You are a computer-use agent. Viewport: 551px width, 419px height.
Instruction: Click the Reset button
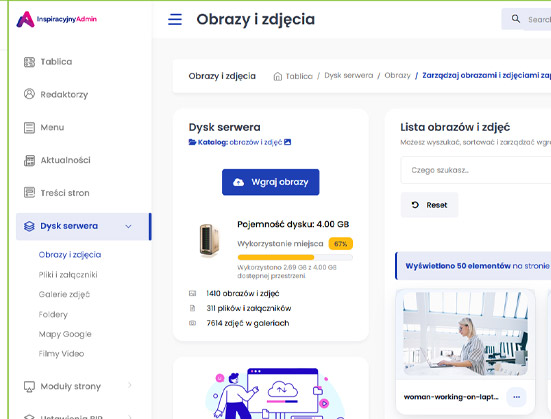click(429, 205)
